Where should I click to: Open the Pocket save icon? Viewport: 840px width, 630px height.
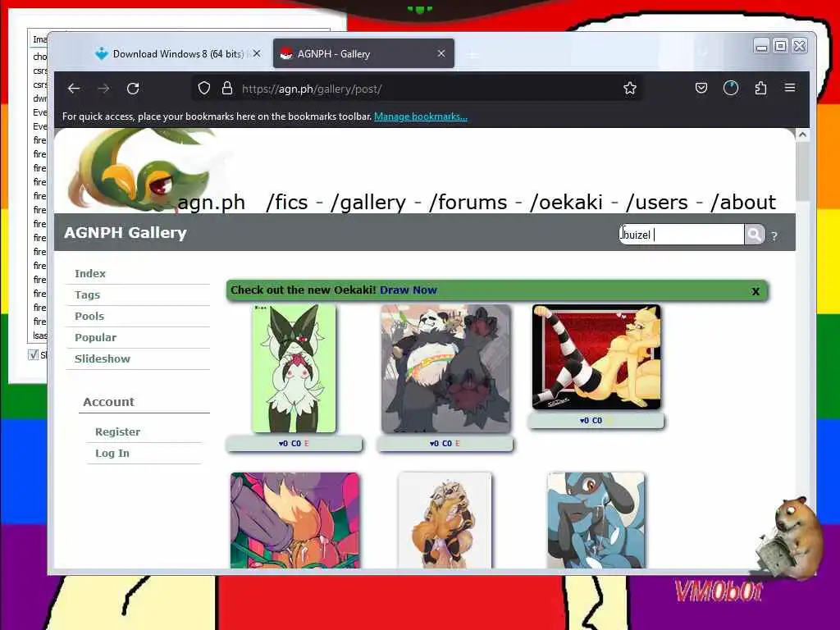[x=701, y=88]
